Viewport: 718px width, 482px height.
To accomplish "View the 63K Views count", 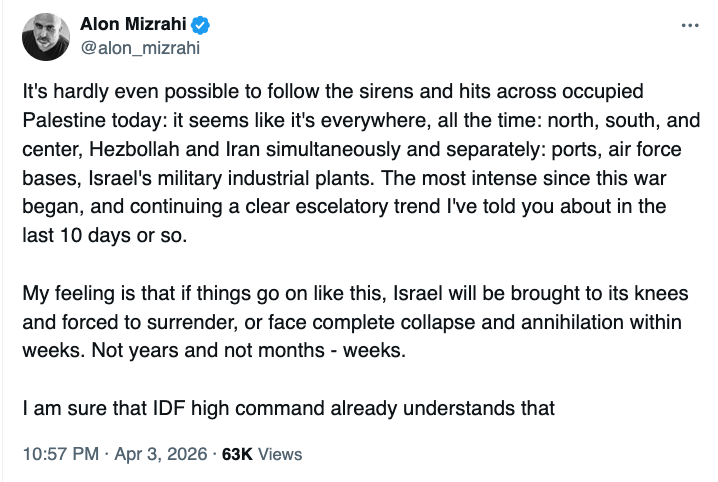I will tap(261, 453).
